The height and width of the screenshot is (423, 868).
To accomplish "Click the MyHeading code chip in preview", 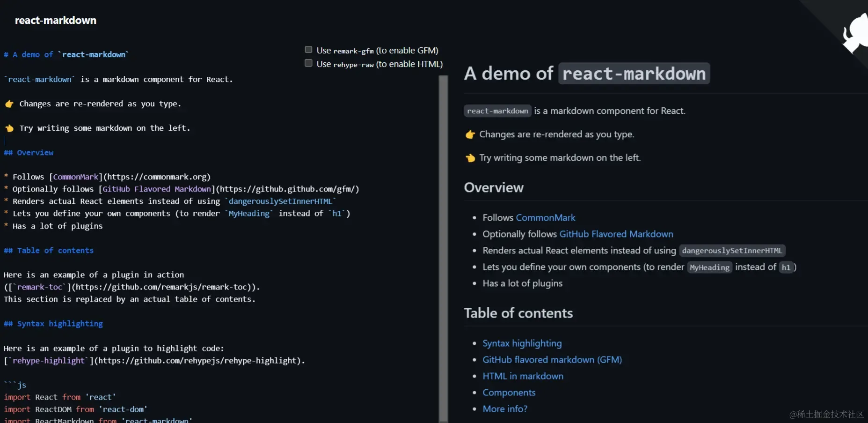I will [709, 267].
